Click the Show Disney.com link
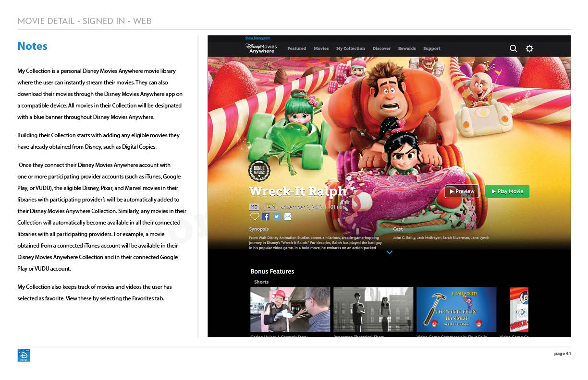The height and width of the screenshot is (380, 588). [x=257, y=38]
